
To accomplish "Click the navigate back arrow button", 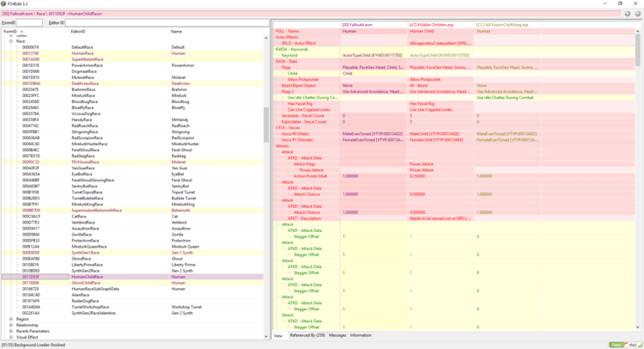I will (x=628, y=14).
